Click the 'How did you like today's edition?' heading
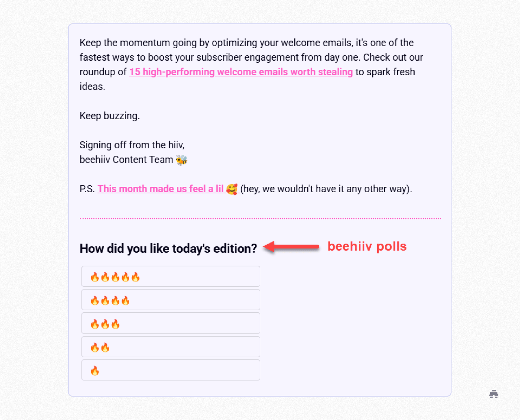This screenshot has width=520, height=420. tap(168, 248)
